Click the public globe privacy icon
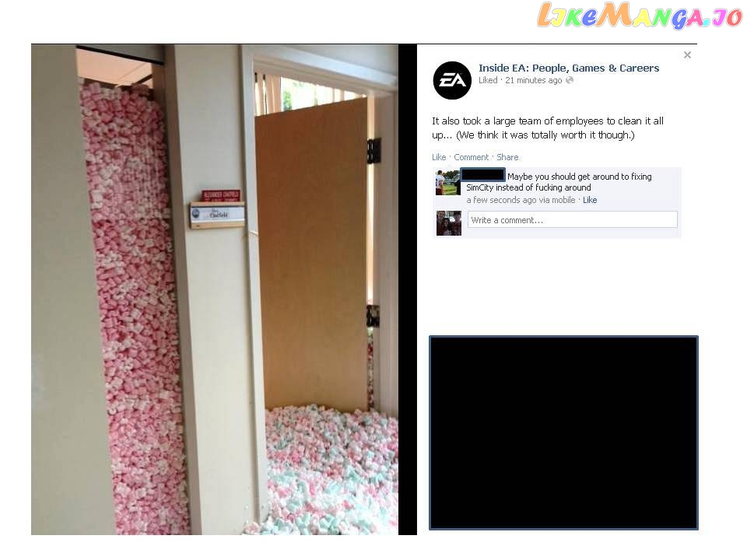 (570, 80)
